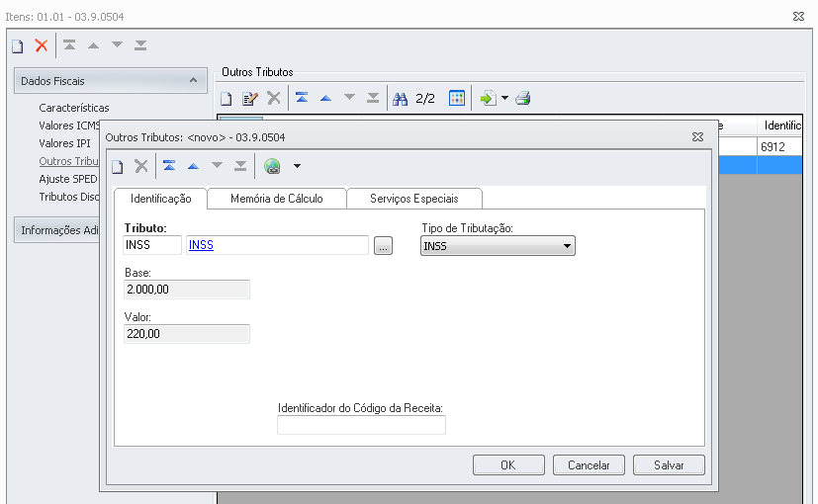Viewport: 818px width, 504px height.
Task: Open export icon dropdown arrow
Action: pos(504,98)
